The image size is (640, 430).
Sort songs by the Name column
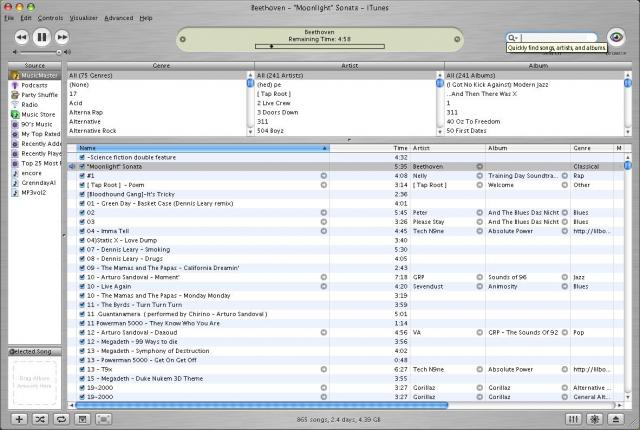(x=203, y=148)
